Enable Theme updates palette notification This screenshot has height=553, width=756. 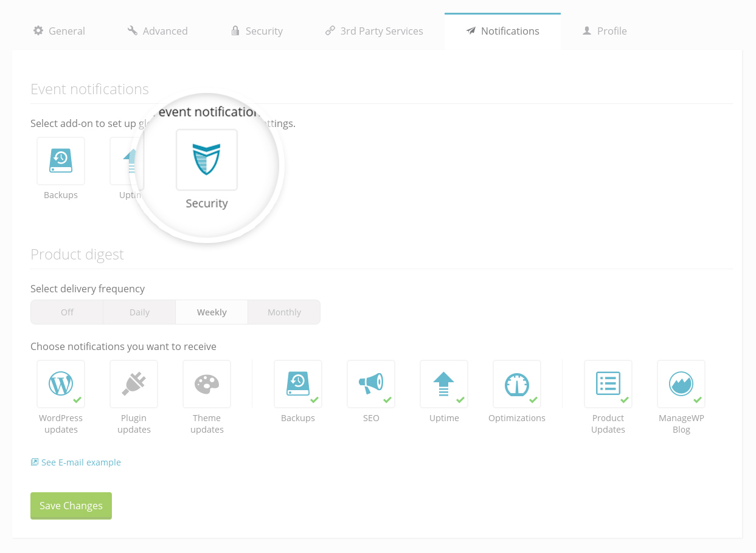207,384
